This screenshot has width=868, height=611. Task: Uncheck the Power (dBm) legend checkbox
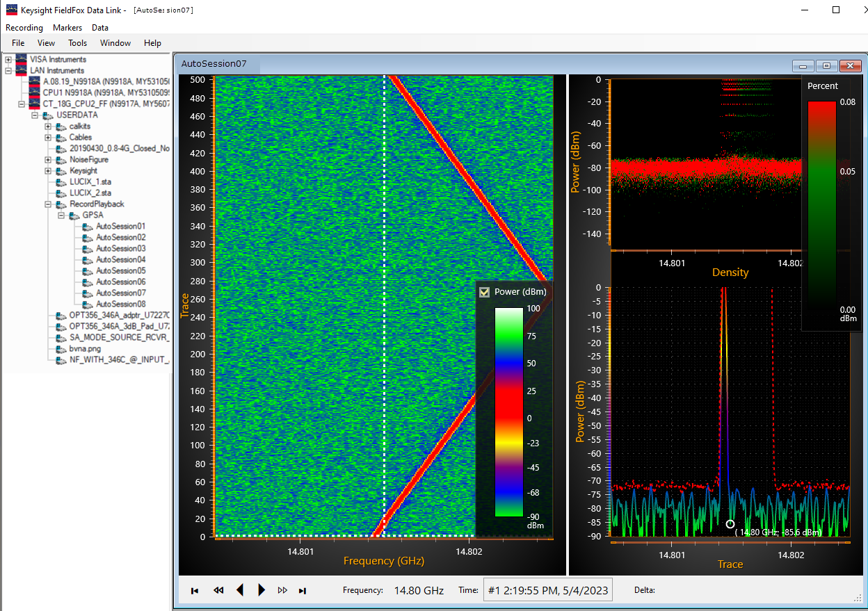[x=485, y=292]
